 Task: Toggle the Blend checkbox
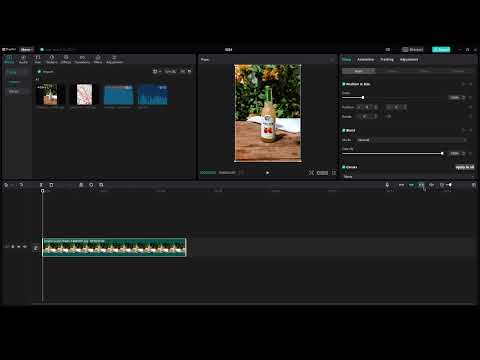click(x=344, y=130)
